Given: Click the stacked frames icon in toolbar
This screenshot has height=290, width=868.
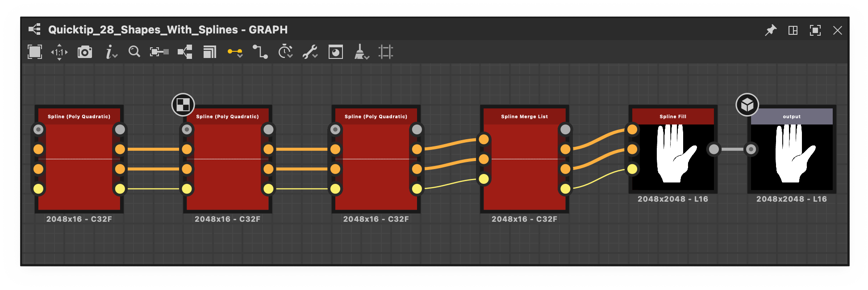Looking at the screenshot, I should (x=209, y=52).
